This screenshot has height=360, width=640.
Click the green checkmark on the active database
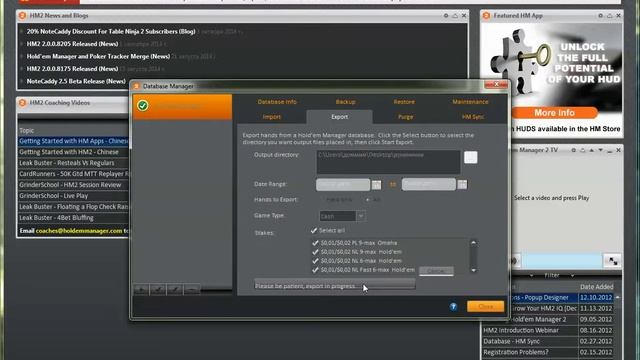pos(142,105)
